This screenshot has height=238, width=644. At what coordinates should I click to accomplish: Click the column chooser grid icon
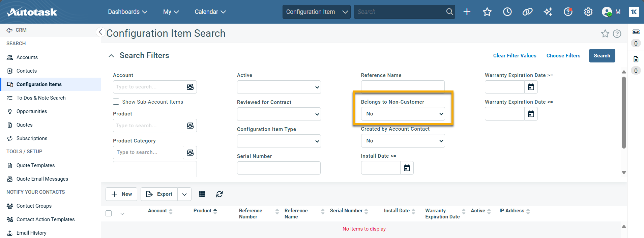tap(202, 194)
